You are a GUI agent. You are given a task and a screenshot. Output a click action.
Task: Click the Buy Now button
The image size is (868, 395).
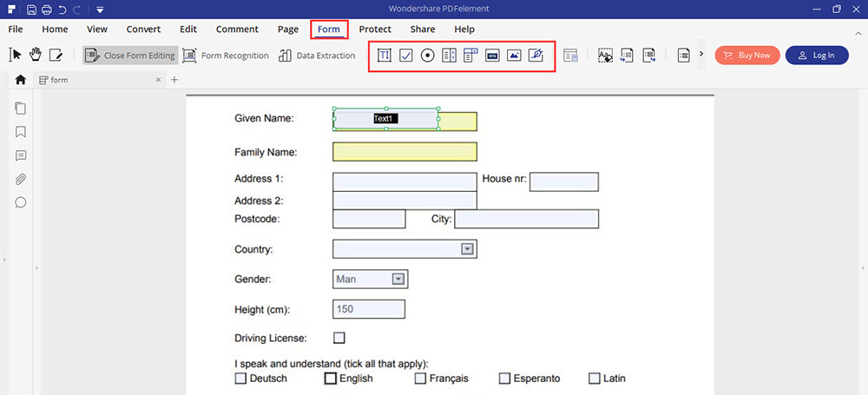[x=746, y=56]
